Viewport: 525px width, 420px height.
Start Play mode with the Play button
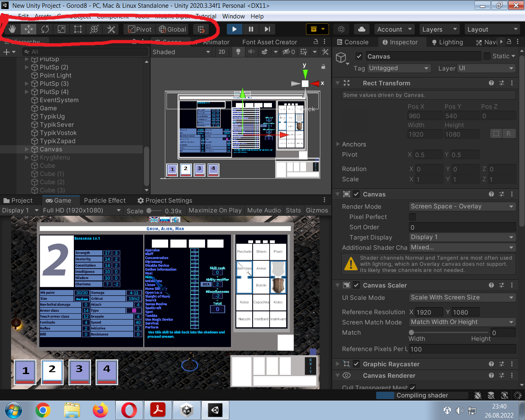(234, 29)
